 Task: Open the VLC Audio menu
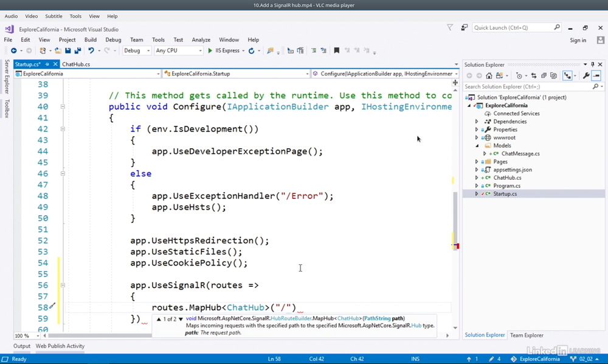click(11, 16)
